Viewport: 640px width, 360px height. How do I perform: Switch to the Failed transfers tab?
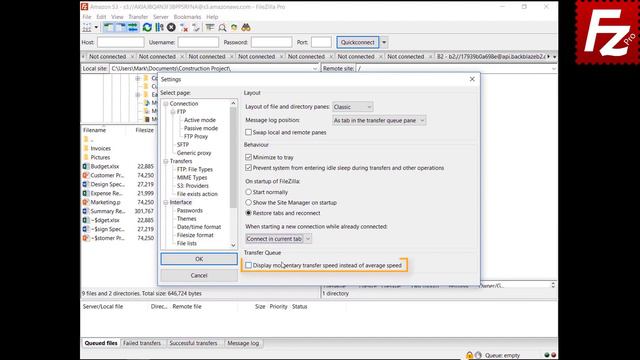(142, 343)
